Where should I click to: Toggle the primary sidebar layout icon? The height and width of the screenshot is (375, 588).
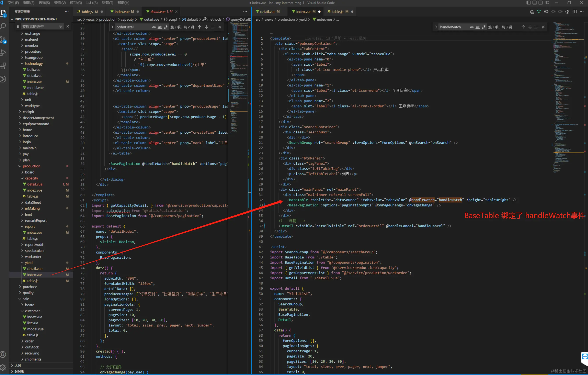point(528,3)
